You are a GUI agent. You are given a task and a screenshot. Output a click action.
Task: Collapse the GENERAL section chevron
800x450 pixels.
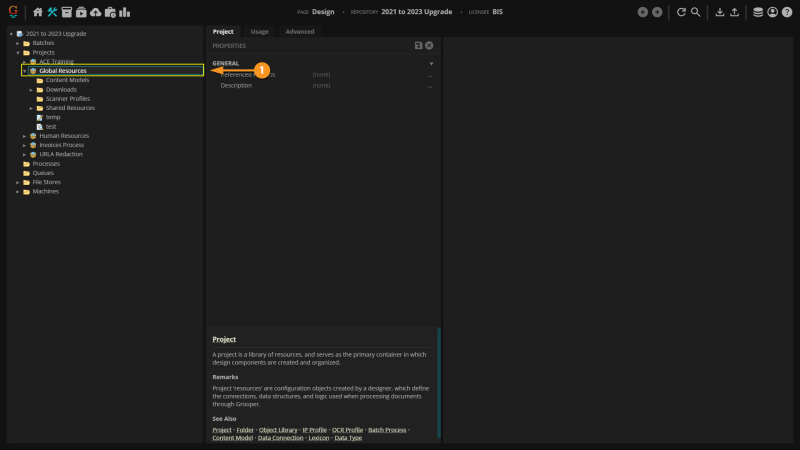click(431, 64)
